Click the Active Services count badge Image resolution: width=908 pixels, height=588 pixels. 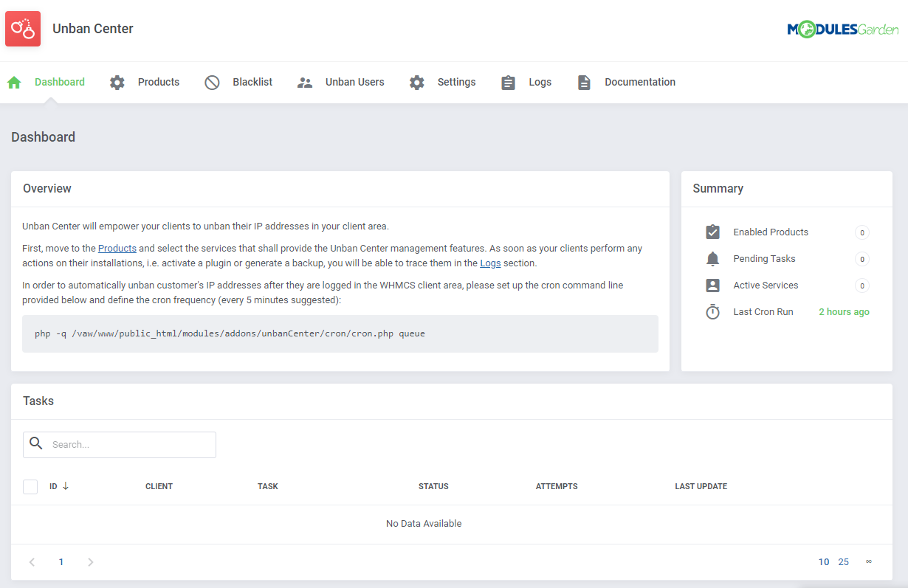(862, 286)
